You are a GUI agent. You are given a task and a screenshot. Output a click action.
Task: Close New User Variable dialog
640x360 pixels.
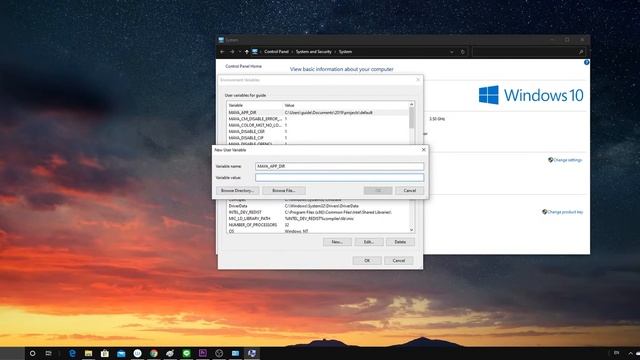coord(423,150)
